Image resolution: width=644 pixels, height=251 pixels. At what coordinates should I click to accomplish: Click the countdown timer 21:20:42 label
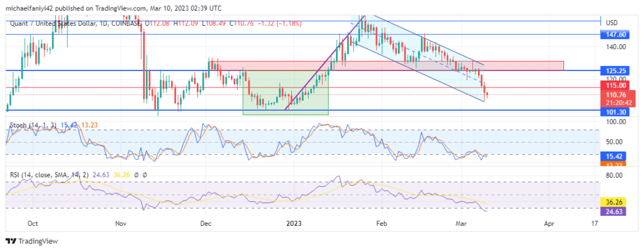(x=618, y=103)
